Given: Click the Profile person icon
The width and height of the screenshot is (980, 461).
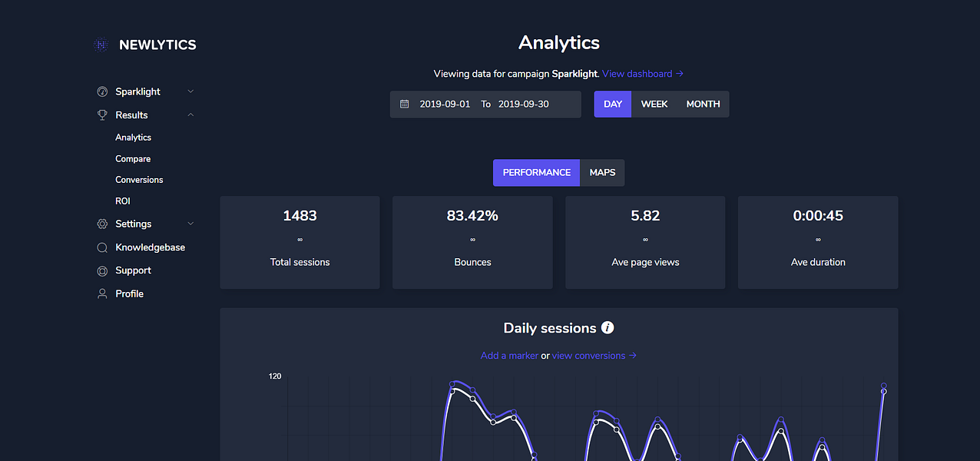Looking at the screenshot, I should point(102,294).
